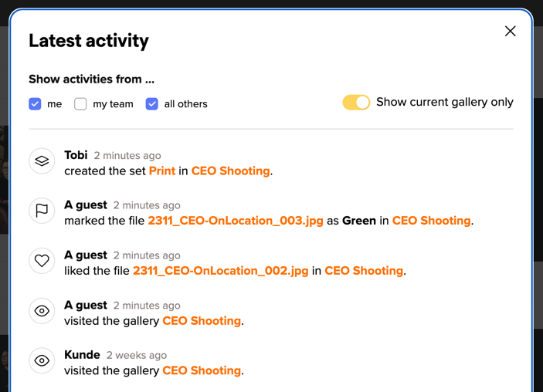This screenshot has height=392, width=543.
Task: Click the flag icon for marked file
Action: click(42, 211)
